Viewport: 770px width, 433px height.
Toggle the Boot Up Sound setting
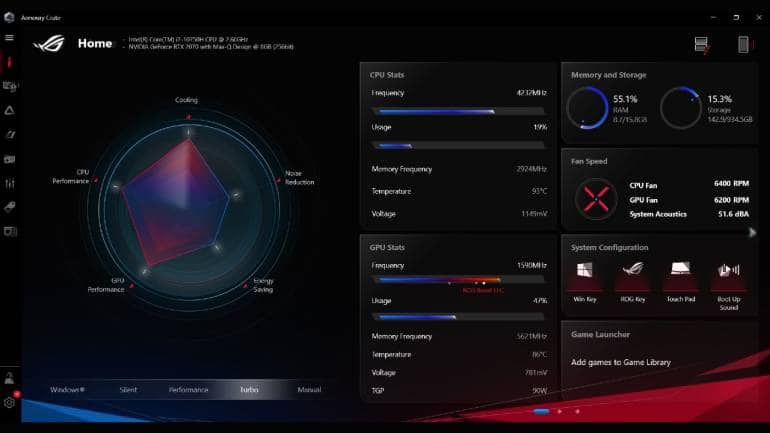pos(728,270)
